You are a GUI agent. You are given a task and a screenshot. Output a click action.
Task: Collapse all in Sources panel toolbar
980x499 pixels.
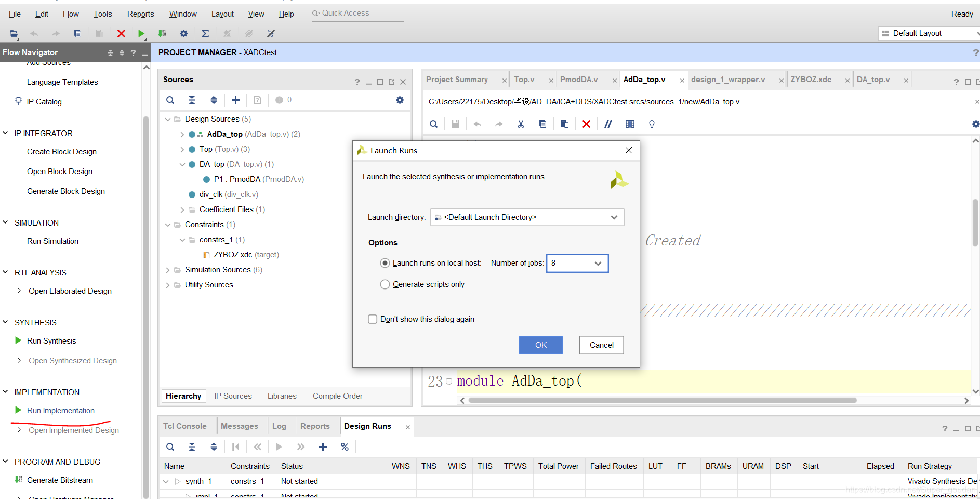pyautogui.click(x=192, y=100)
